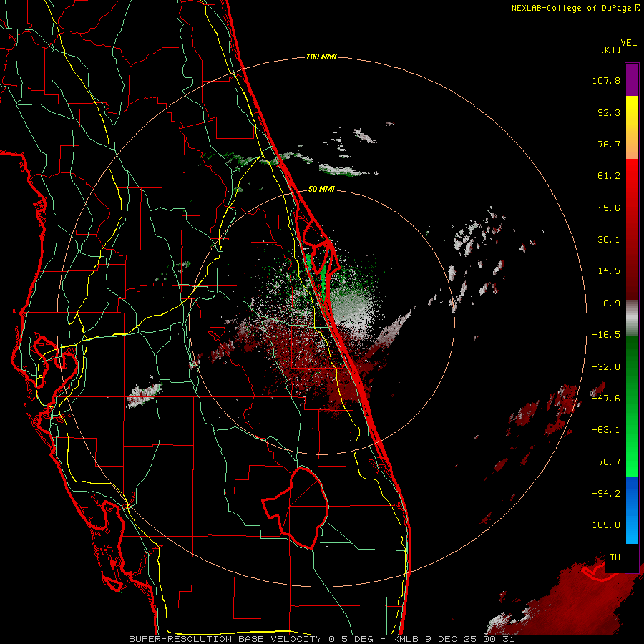Select the -47.6 scale value

pos(606,399)
